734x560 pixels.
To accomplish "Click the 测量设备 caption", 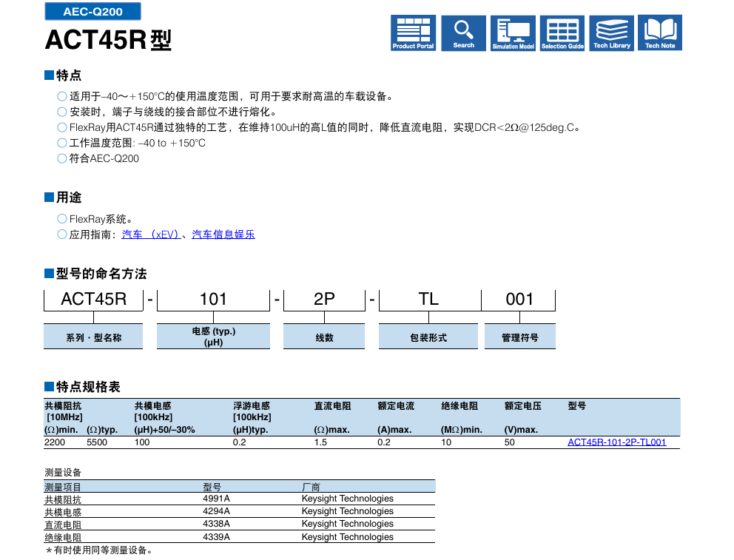I will tap(63, 472).
